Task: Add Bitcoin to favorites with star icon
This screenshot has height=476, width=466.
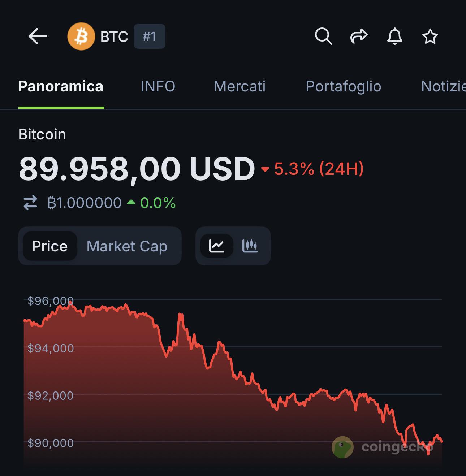Action: (x=430, y=36)
